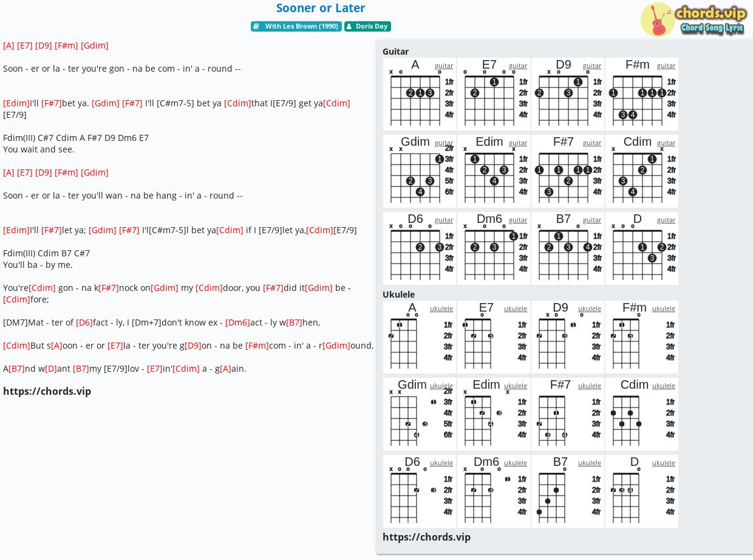Open the ukulele link beside F#7 chord
The width and height of the screenshot is (753, 560).
(x=590, y=386)
